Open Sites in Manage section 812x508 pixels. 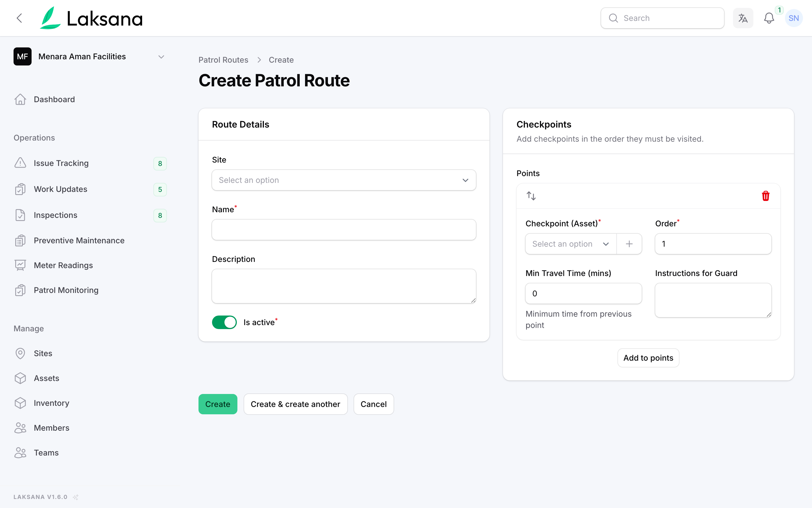[90, 353]
